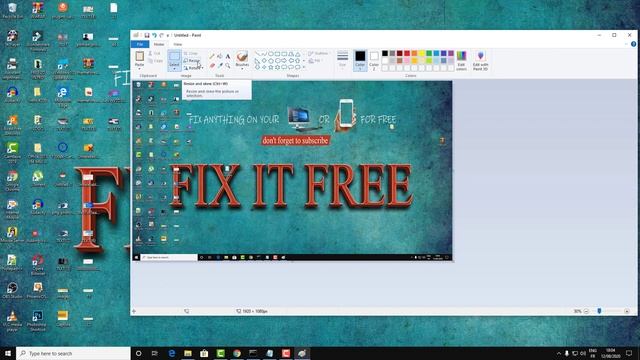Open the shape Fill dropdown
The image size is (640, 360).
(x=316, y=61)
